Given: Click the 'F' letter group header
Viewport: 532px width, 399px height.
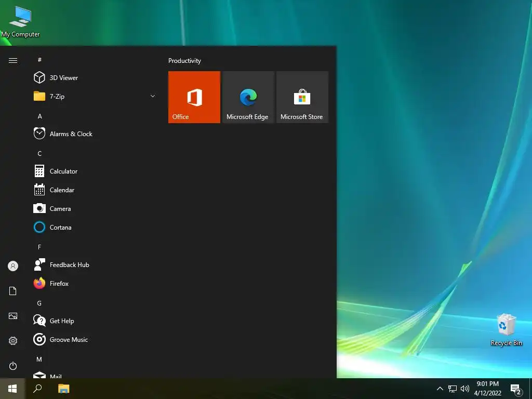Looking at the screenshot, I should pyautogui.click(x=39, y=247).
